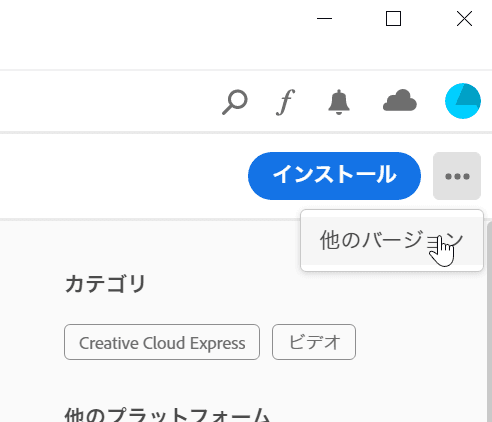The height and width of the screenshot is (422, 492).
Task: Click the カテゴリ section heading
Action: [x=105, y=284]
